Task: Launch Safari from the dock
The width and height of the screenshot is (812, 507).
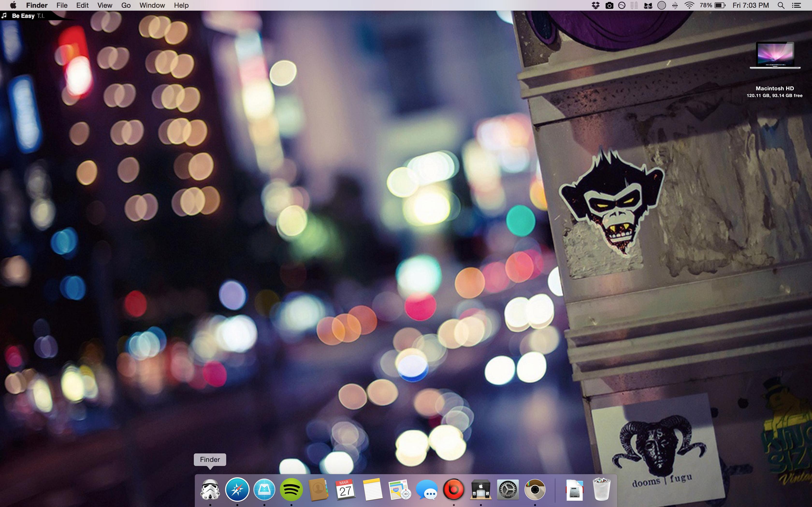Action: [237, 490]
